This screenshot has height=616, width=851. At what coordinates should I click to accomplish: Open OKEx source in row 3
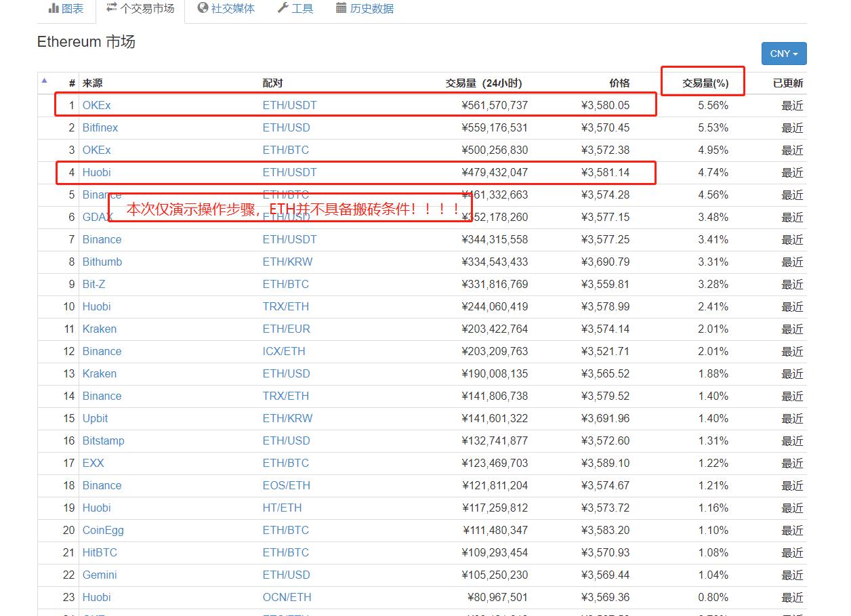pyautogui.click(x=96, y=150)
